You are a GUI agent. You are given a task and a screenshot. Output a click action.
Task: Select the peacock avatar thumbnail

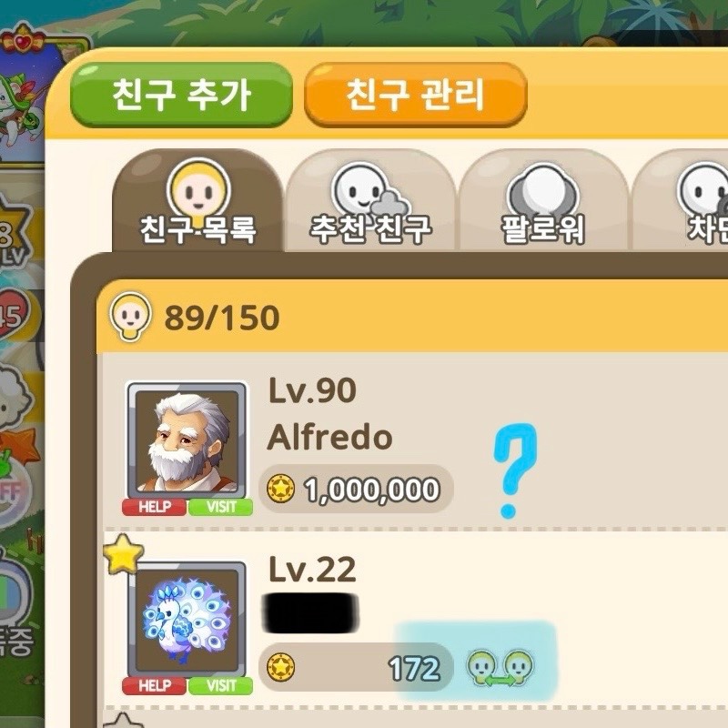[187, 620]
